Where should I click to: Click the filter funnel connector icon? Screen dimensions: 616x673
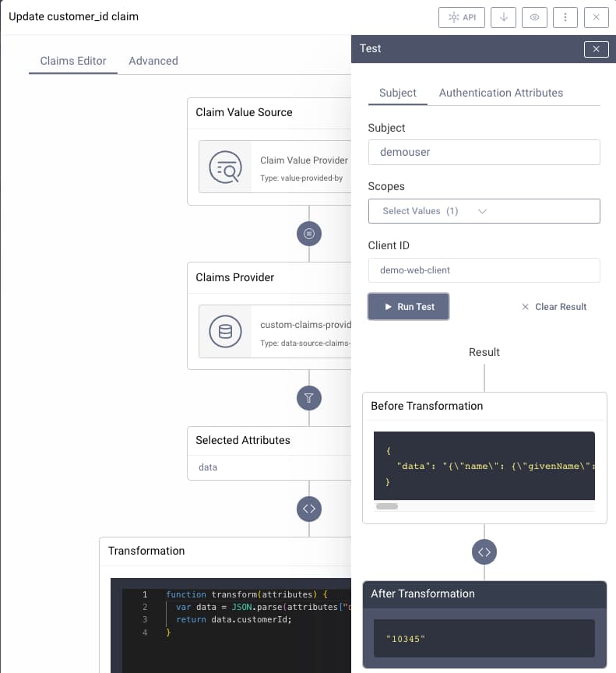(309, 399)
